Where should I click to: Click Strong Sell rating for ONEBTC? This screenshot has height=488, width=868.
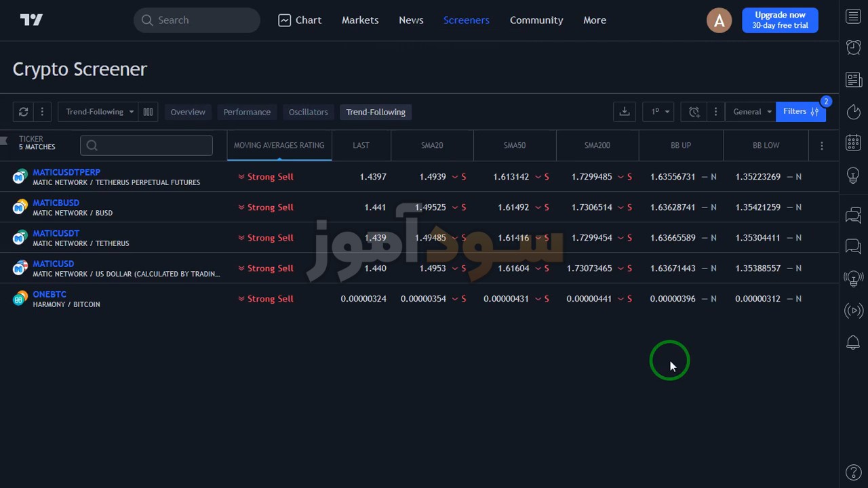266,299
